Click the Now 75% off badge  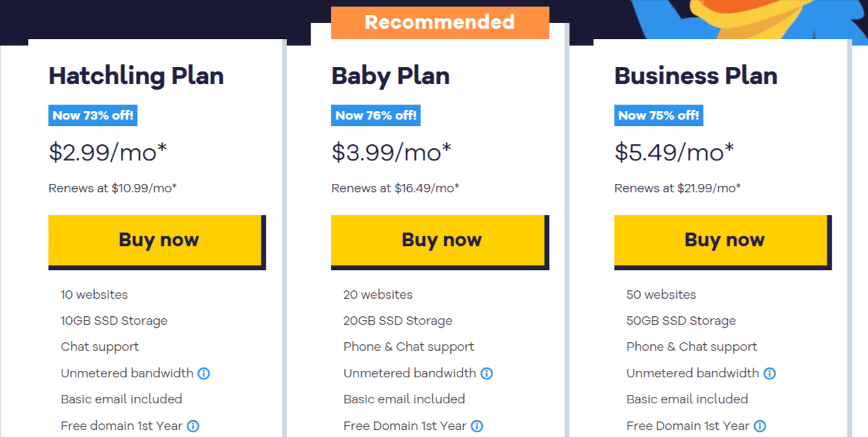(x=658, y=116)
